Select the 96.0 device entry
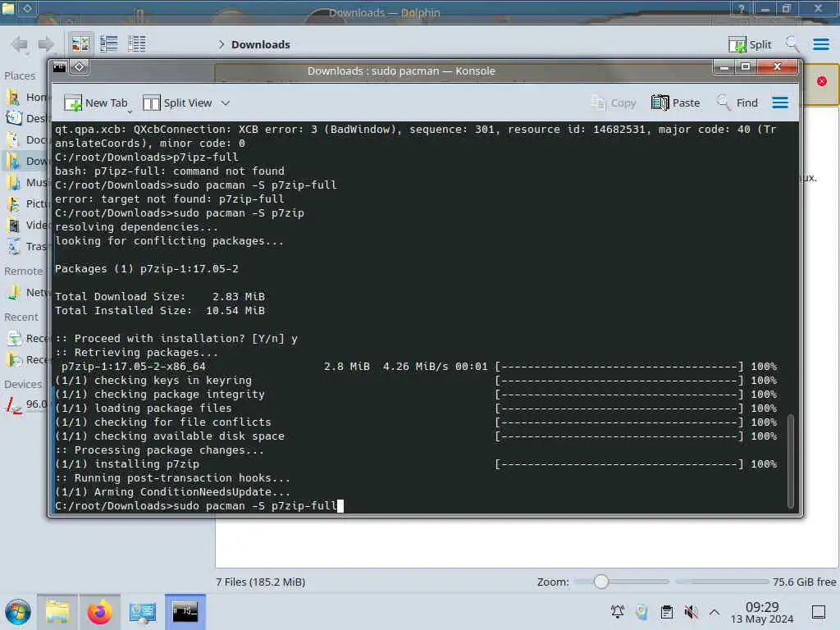Image resolution: width=840 pixels, height=630 pixels. 27,404
